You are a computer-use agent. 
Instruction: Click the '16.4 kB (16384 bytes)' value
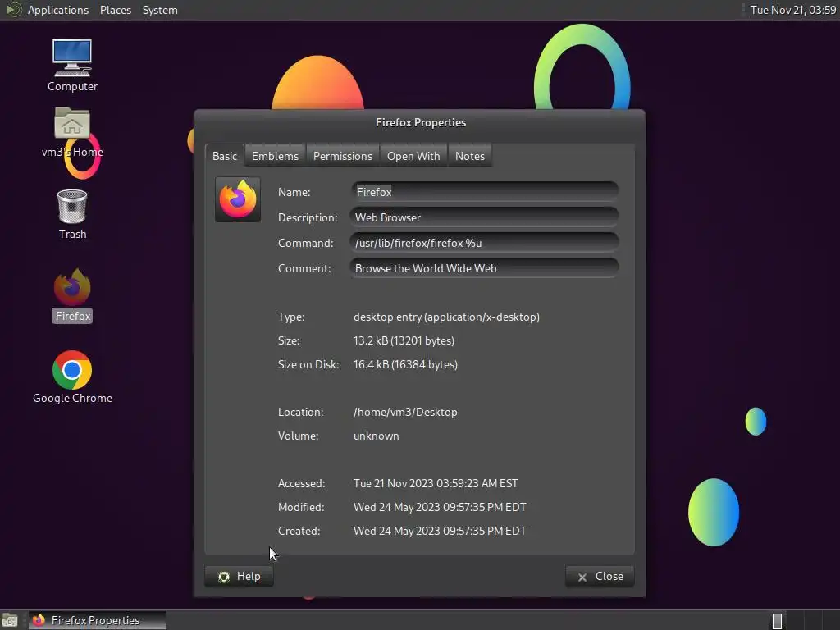coord(405,364)
